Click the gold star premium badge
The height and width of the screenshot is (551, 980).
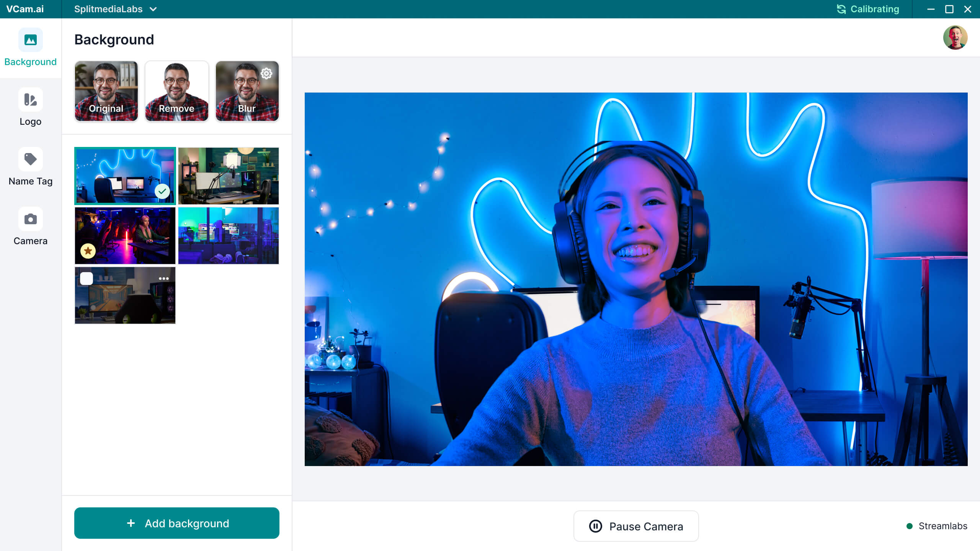tap(88, 251)
